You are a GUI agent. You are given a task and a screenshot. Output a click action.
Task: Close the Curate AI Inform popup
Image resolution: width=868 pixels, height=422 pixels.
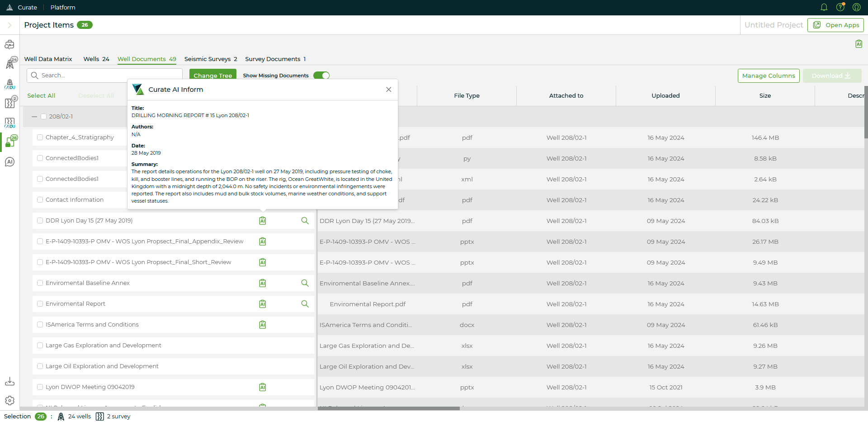(x=388, y=90)
